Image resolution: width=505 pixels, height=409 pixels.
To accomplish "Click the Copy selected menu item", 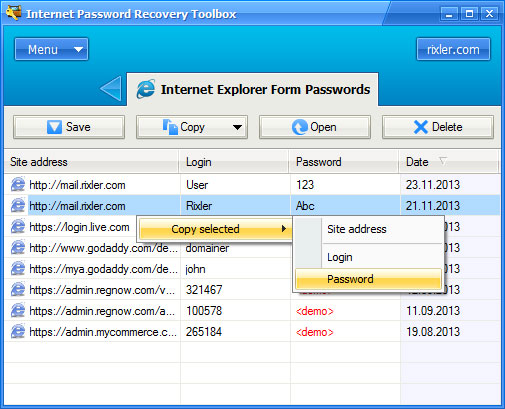I will [x=216, y=229].
